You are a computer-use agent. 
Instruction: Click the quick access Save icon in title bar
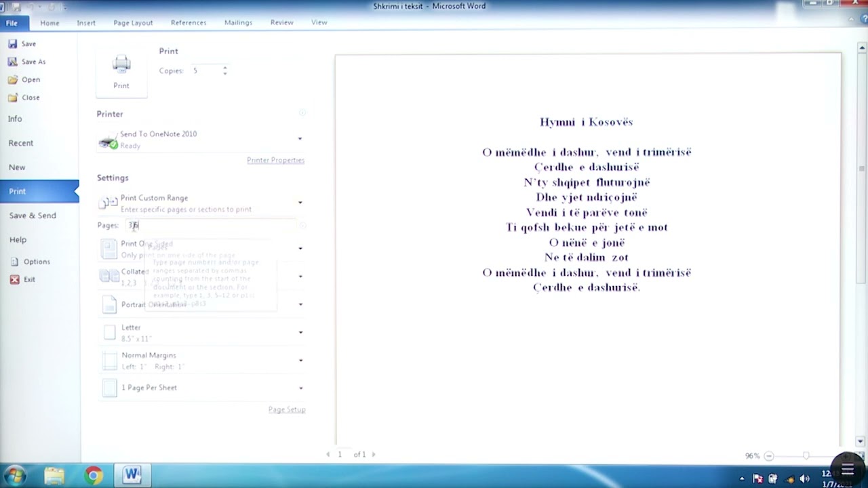(18, 7)
